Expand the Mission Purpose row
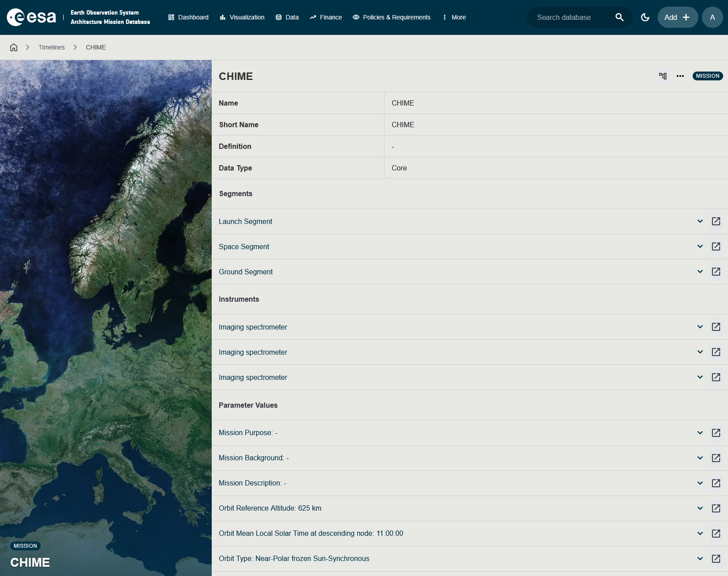 coord(700,433)
